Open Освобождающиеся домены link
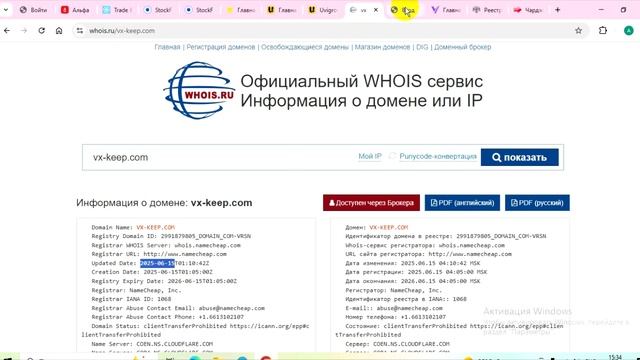This screenshot has width=640, height=360. pyautogui.click(x=305, y=47)
